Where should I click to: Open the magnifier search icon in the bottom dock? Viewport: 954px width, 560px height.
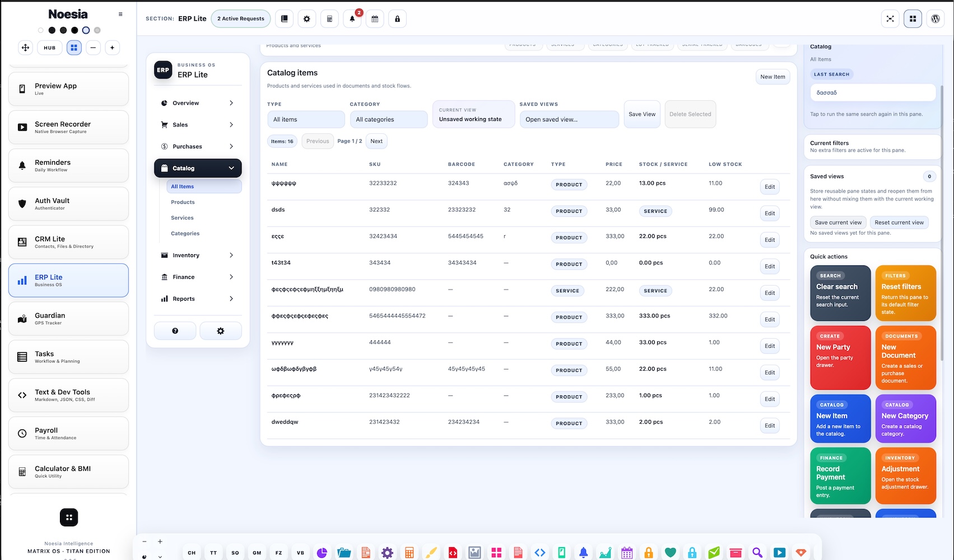[757, 553]
